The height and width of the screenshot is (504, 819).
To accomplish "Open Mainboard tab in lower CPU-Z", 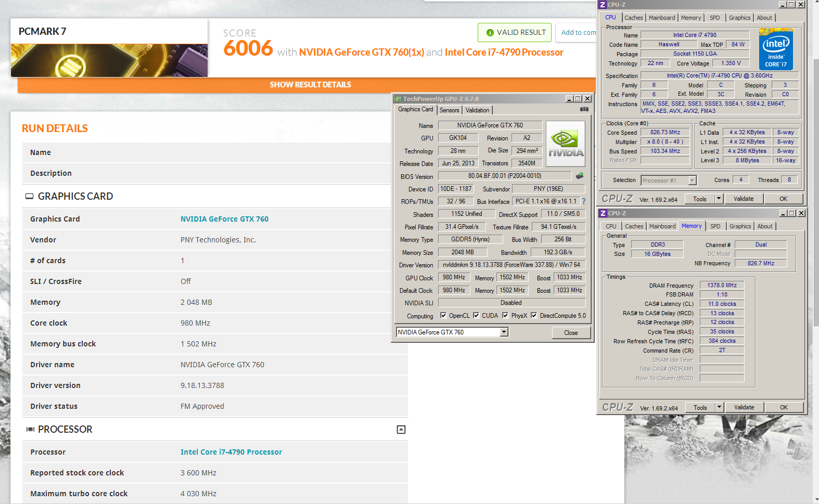I will [662, 226].
